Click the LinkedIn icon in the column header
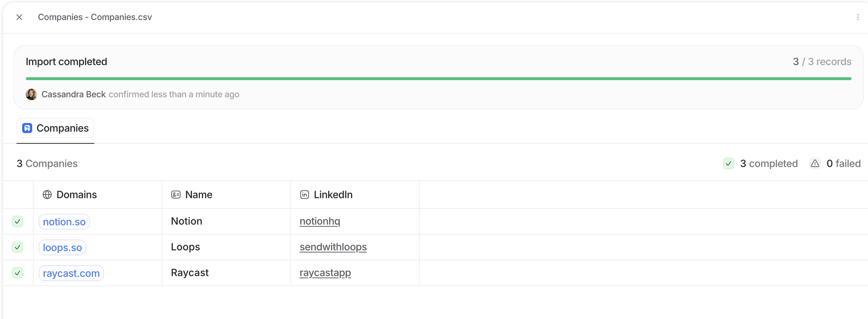This screenshot has width=868, height=319. 304,195
